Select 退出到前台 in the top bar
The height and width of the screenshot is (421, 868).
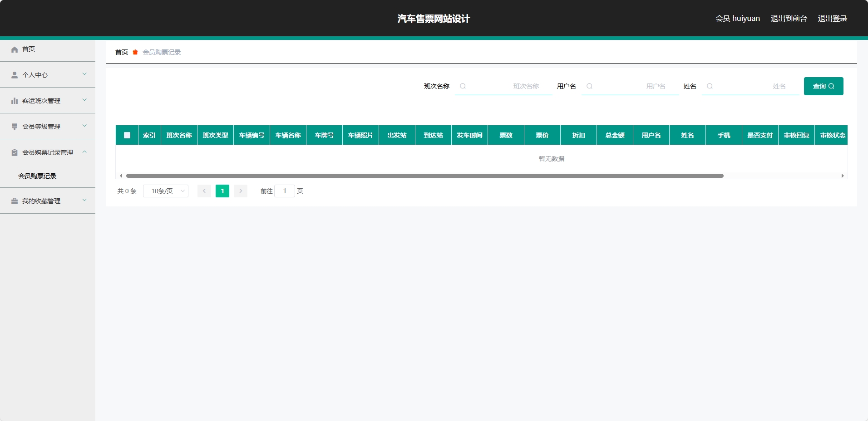click(788, 18)
